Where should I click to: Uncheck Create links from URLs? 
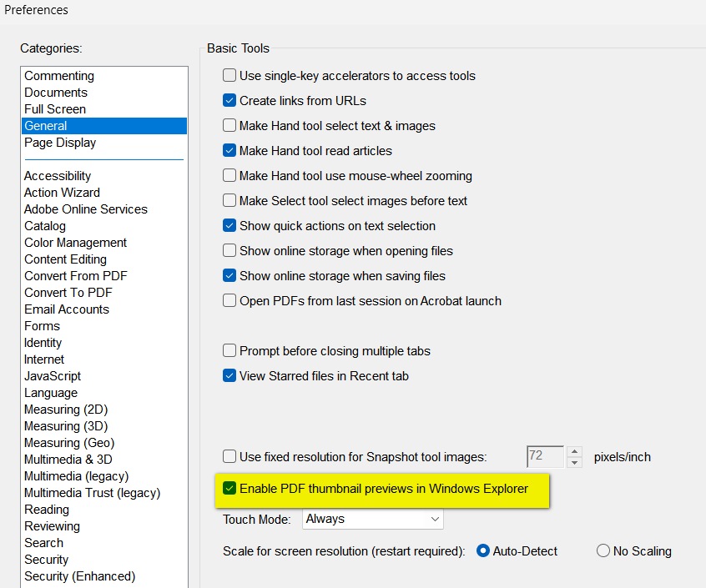click(x=229, y=101)
